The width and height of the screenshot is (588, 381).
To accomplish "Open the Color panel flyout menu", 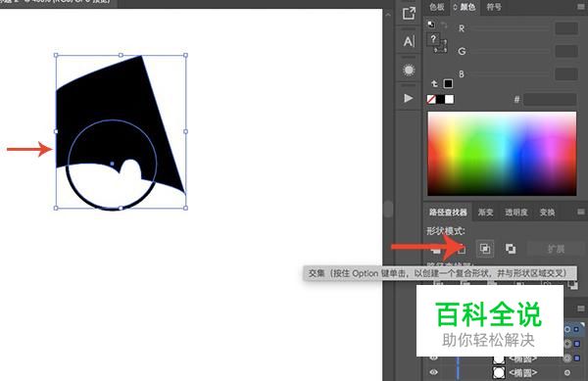I will tap(580, 7).
